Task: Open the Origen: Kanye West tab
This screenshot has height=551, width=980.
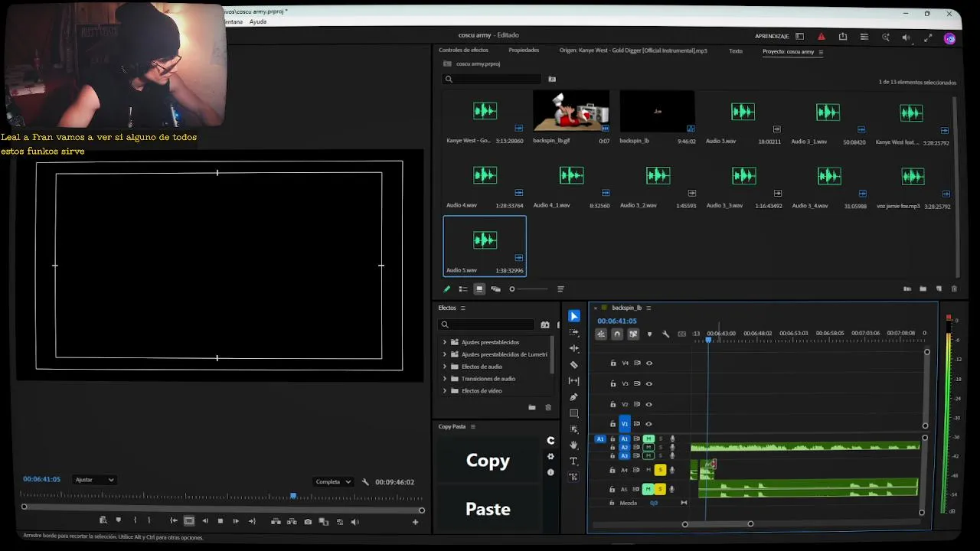Action: tap(633, 51)
